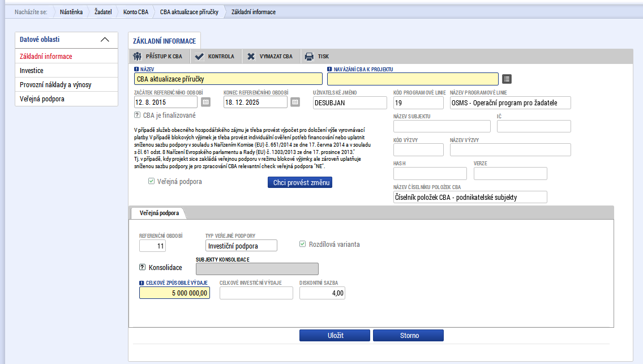This screenshot has width=643, height=364.
Task: Click the Vymazat CBA cross icon
Action: coord(251,57)
